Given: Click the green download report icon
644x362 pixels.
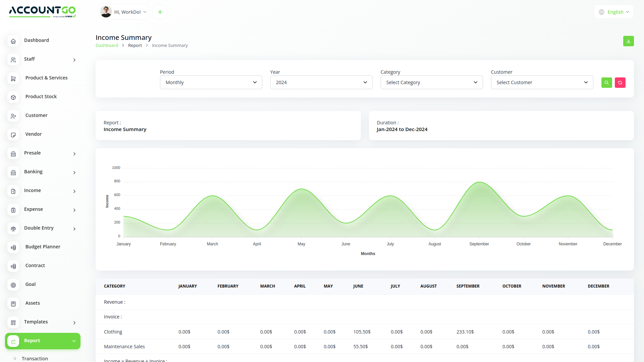Looking at the screenshot, I should [x=629, y=41].
